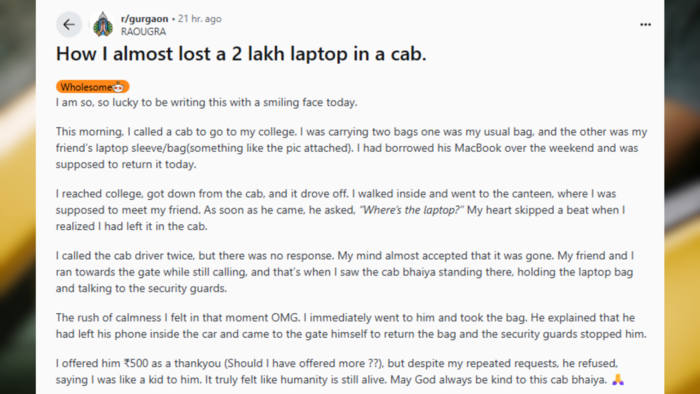Click the post title about the 2 lakh laptop
700x394 pixels.
[x=241, y=54]
